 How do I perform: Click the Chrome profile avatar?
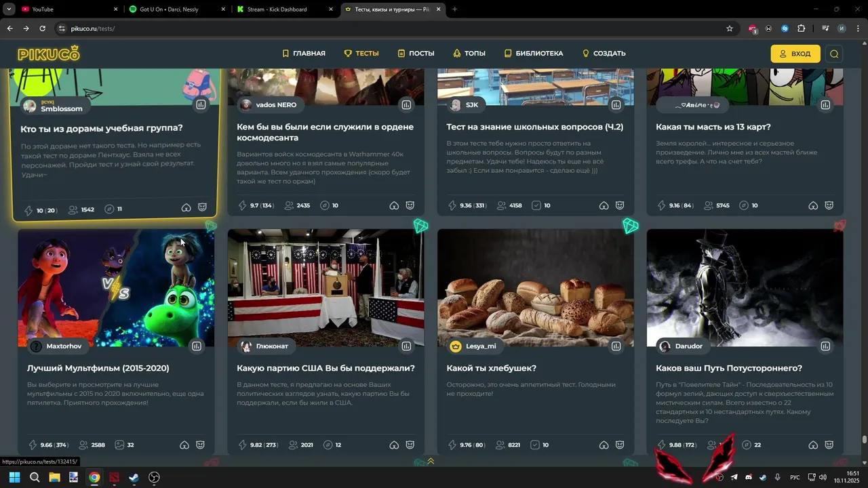(x=842, y=28)
